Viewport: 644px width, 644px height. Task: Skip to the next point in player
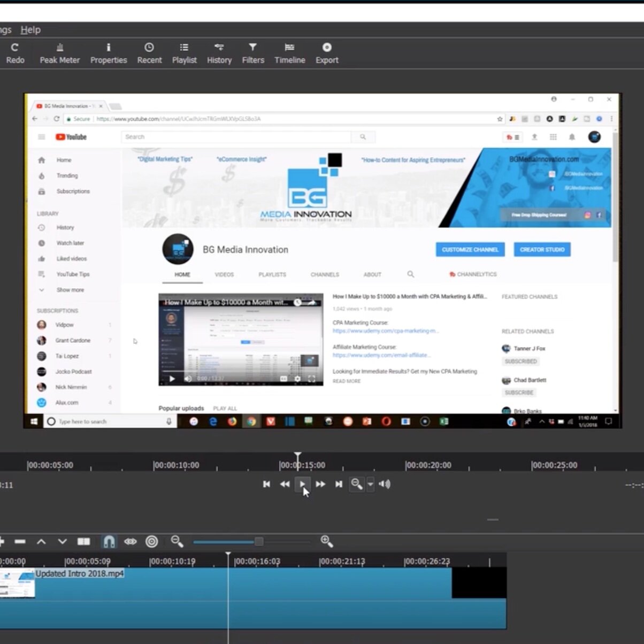[x=339, y=484]
